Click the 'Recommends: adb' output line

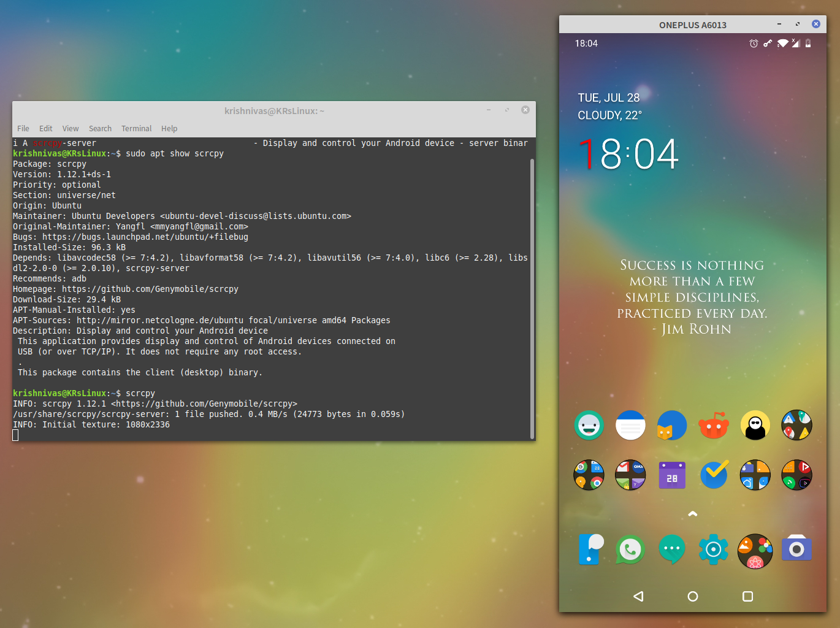pyautogui.click(x=50, y=278)
